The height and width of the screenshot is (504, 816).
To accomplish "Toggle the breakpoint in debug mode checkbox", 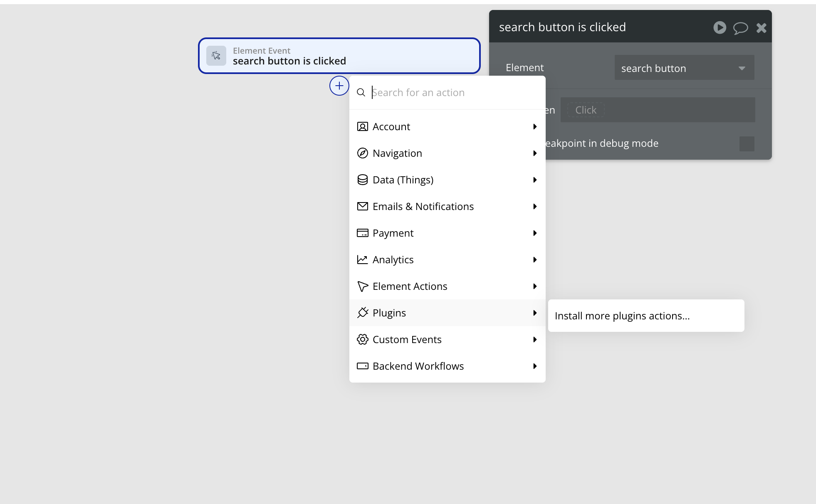I will click(x=747, y=143).
